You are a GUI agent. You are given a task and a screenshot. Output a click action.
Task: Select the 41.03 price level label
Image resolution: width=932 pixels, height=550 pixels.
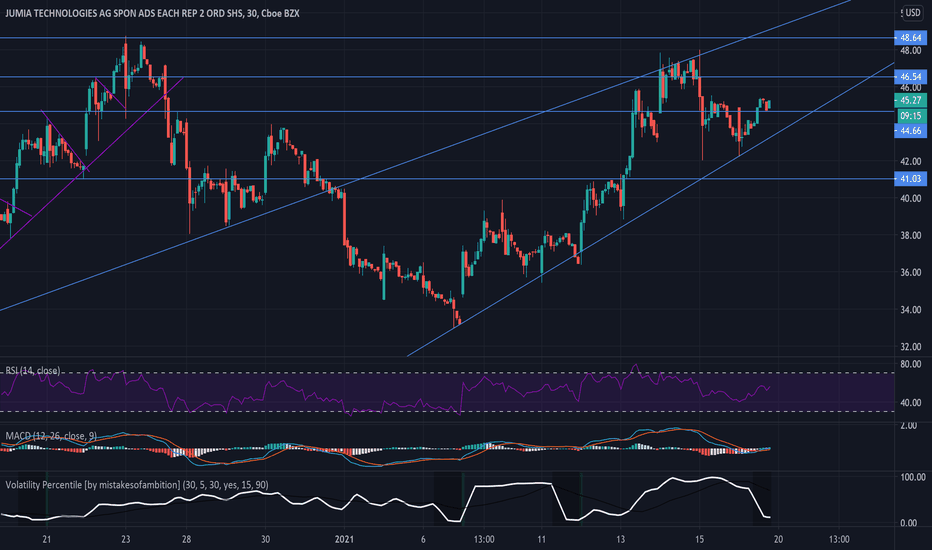[x=910, y=179]
